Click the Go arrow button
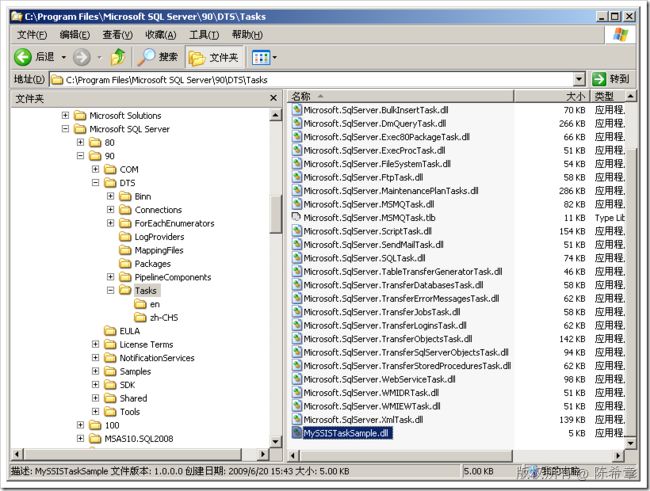 pyautogui.click(x=599, y=79)
